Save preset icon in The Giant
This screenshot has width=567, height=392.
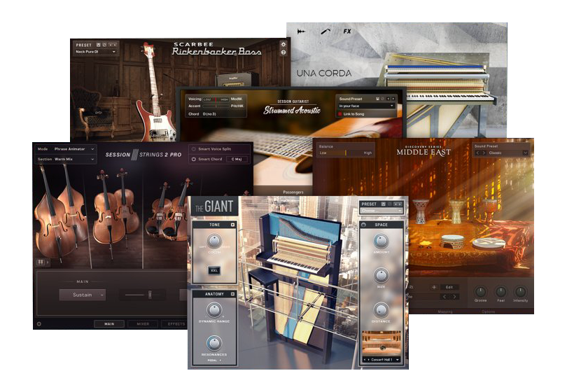[384, 204]
